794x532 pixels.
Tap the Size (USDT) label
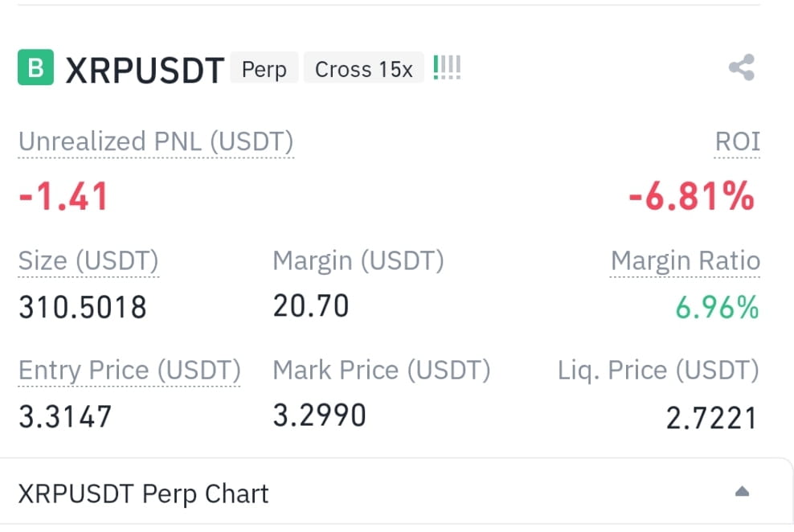point(88,261)
